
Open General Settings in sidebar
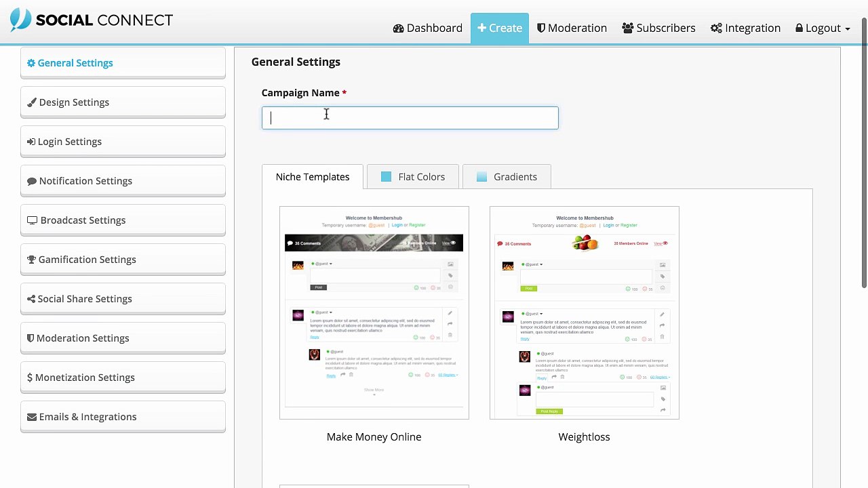(x=123, y=63)
